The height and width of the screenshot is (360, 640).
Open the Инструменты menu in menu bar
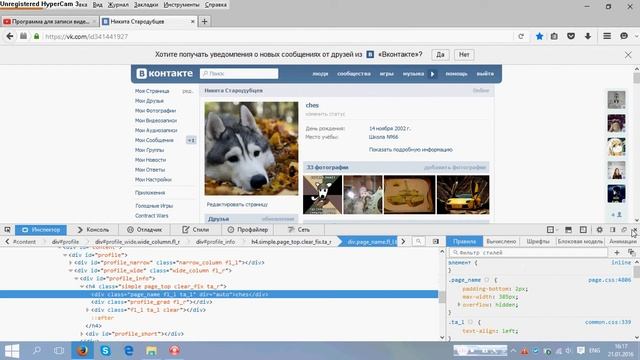pos(181,5)
